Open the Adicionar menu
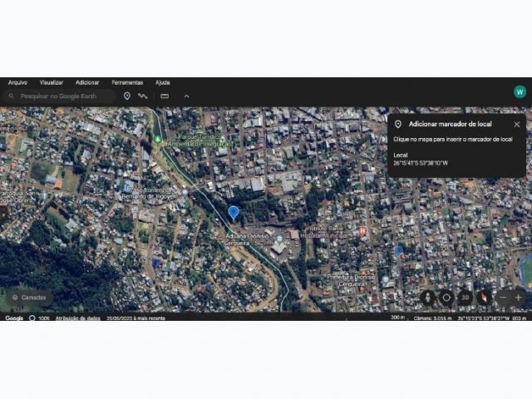Screen dimensions: 532x399 tap(87, 82)
